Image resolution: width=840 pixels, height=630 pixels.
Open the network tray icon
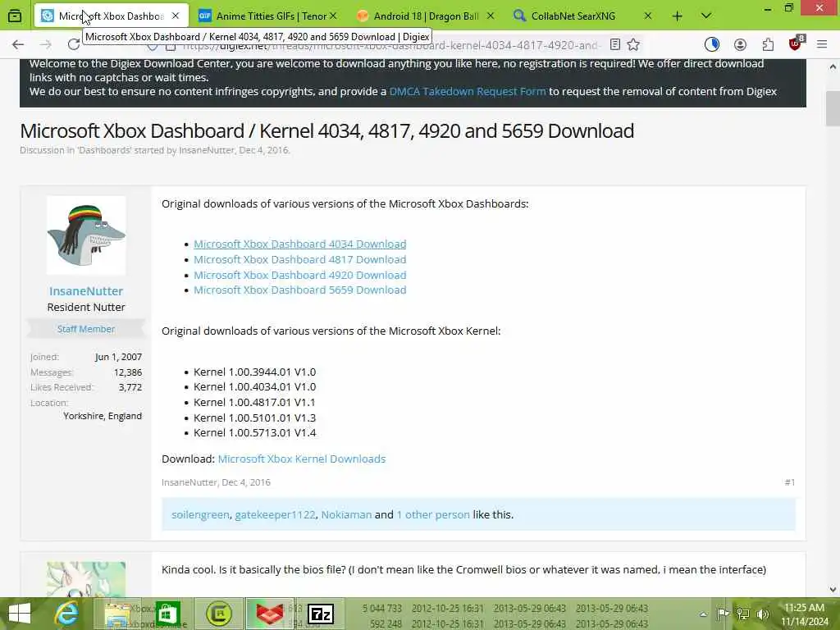pos(742,614)
